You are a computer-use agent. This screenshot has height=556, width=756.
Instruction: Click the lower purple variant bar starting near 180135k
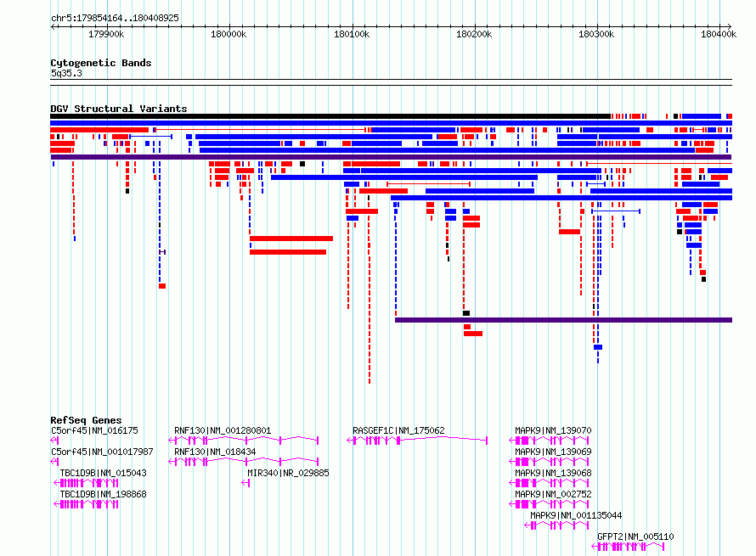(x=563, y=320)
